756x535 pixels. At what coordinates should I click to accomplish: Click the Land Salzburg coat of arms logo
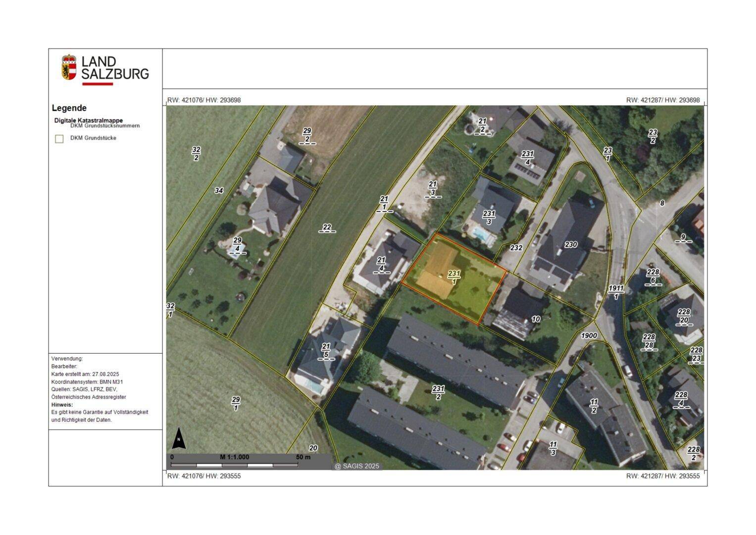point(69,67)
